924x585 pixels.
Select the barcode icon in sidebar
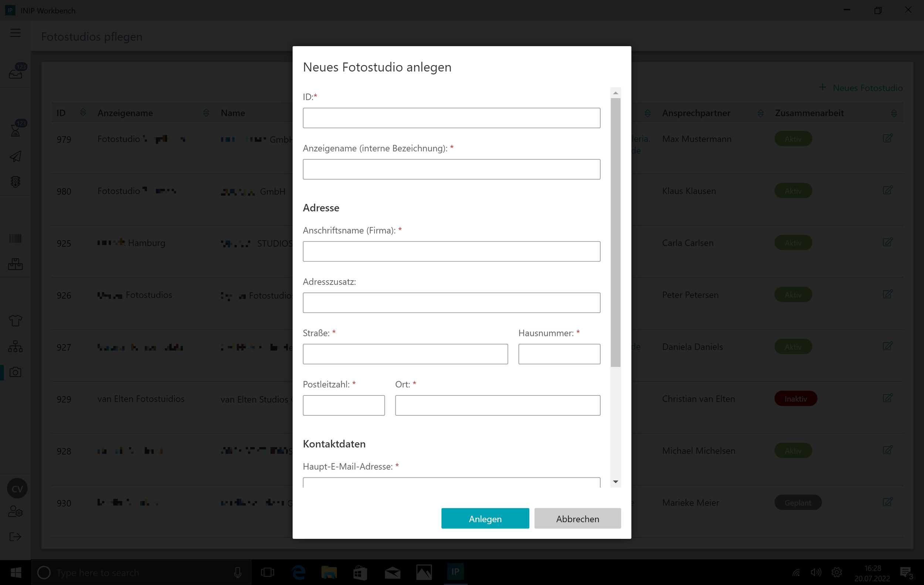(16, 239)
